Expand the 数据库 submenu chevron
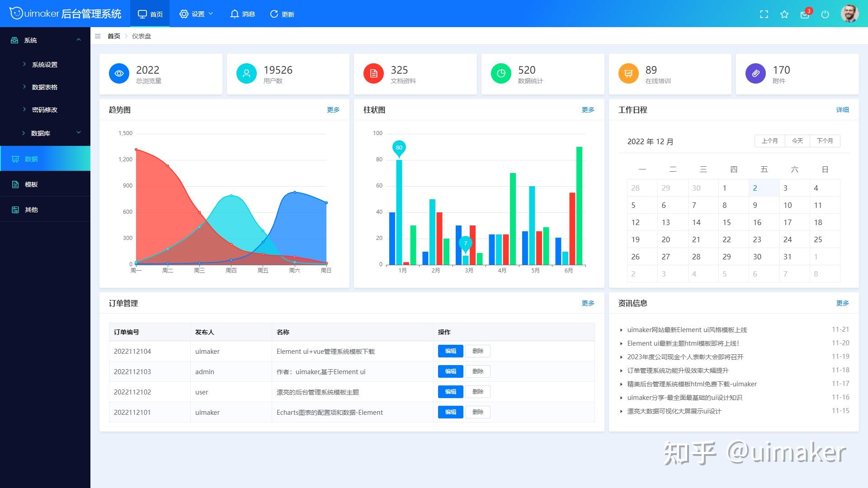868x488 pixels. [79, 132]
